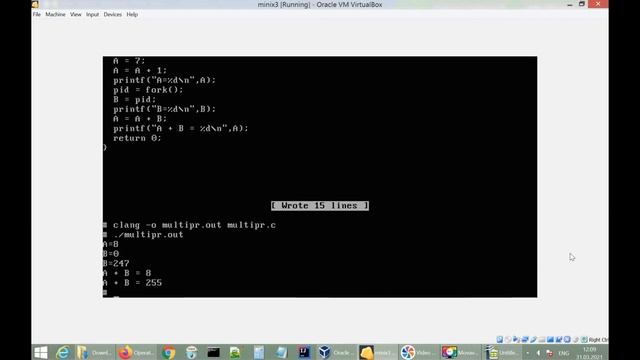Image resolution: width=640 pixels, height=360 pixels.
Task: Click the 'pid = fork();' code line
Action: click(x=148, y=90)
